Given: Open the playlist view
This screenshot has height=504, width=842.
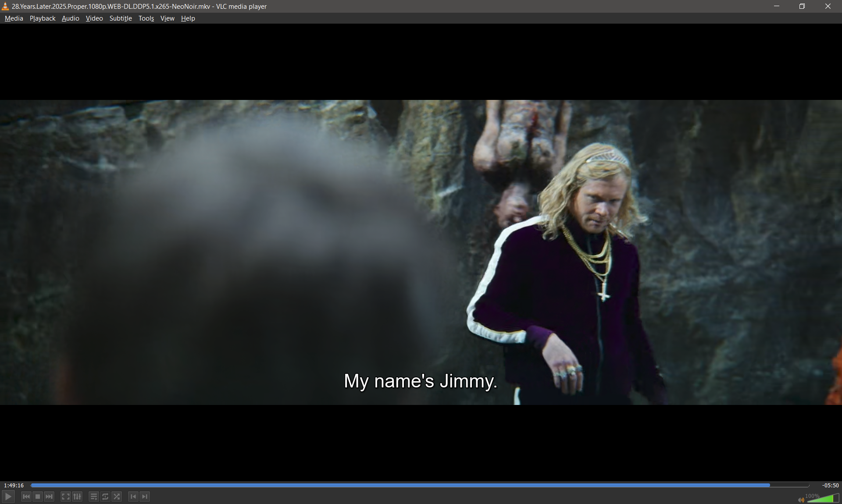Looking at the screenshot, I should coord(93,497).
